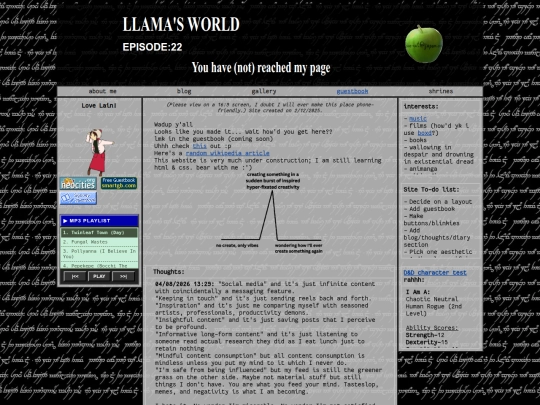
Task: Open the Free Guestbook smartgb badge
Action: click(x=119, y=183)
